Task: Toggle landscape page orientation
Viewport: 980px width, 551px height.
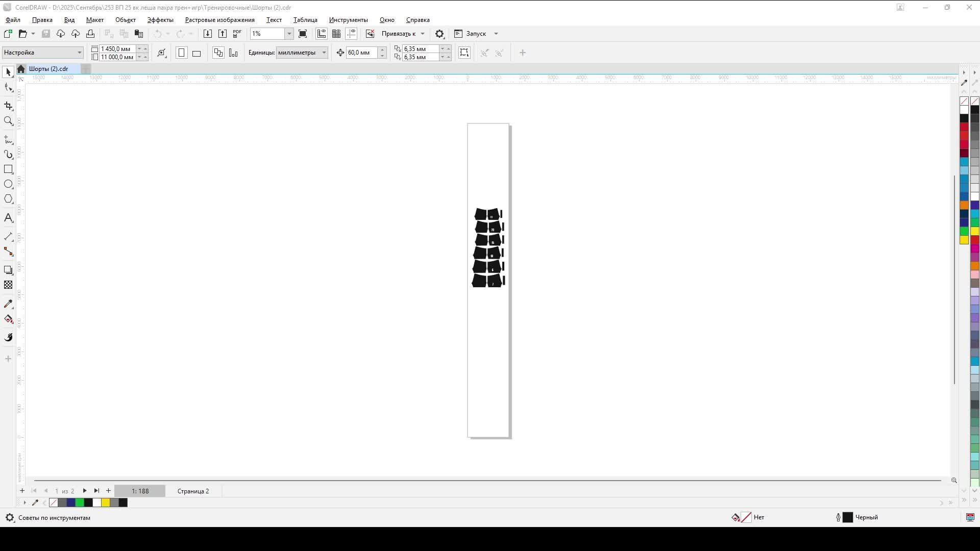Action: (197, 53)
